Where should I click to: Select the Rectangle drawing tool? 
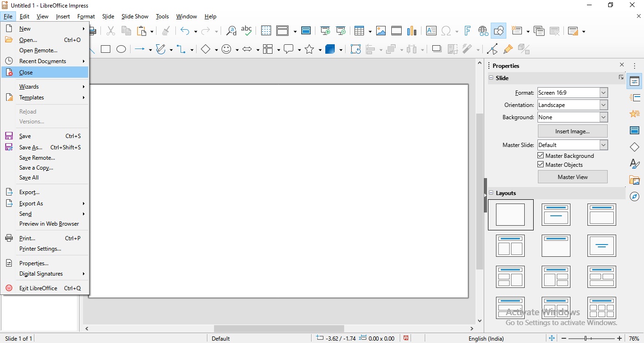[106, 49]
